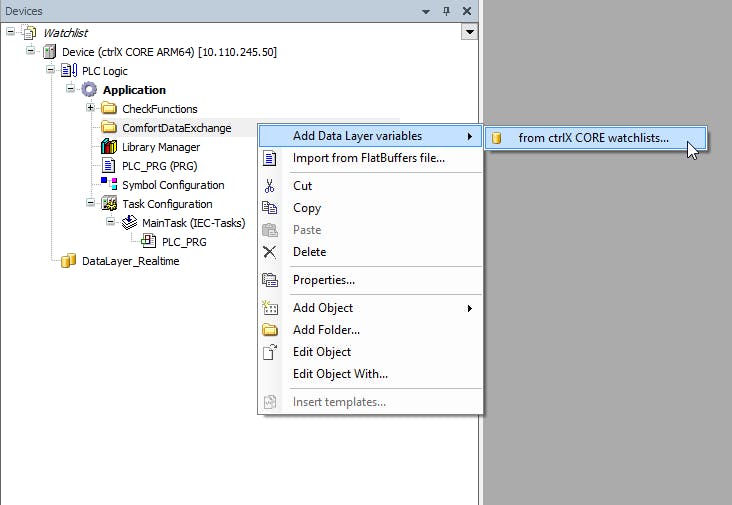Select MainTask (IEC-Tasks) label
732x505 pixels.
tap(194, 223)
